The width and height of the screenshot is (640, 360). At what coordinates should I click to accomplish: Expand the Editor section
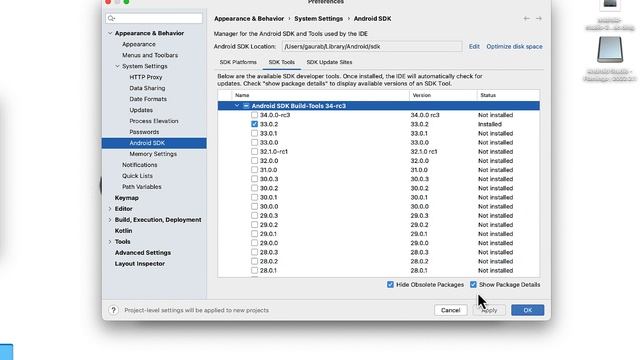(x=110, y=209)
